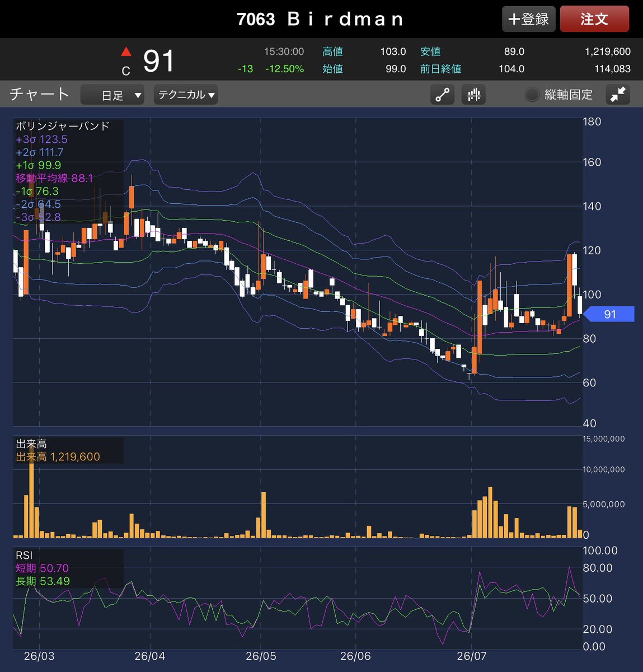Click the volume figure 1,219,600 in header
The height and width of the screenshot is (672, 643).
tap(608, 52)
